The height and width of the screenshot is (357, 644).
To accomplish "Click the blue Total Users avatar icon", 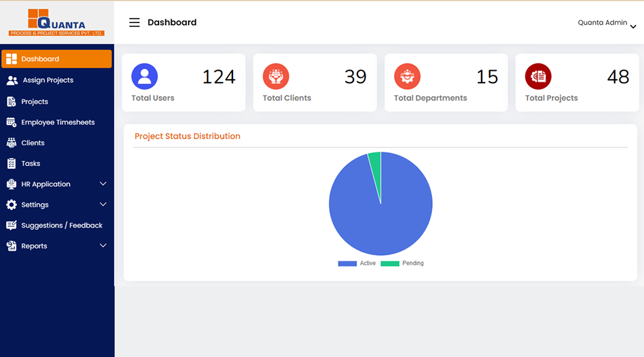I will point(144,77).
